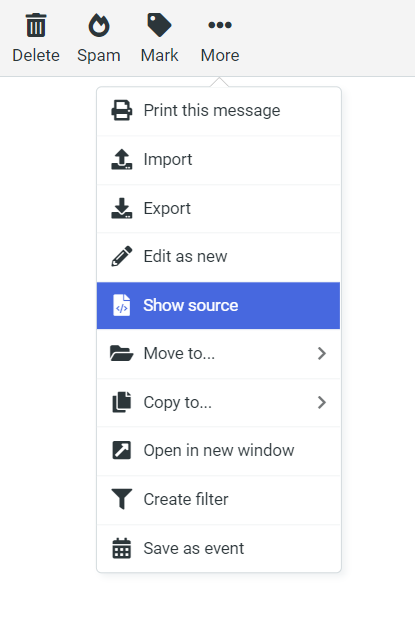Viewport: 415px width, 625px height.
Task: Click the calendar Save as event icon
Action: click(x=122, y=548)
